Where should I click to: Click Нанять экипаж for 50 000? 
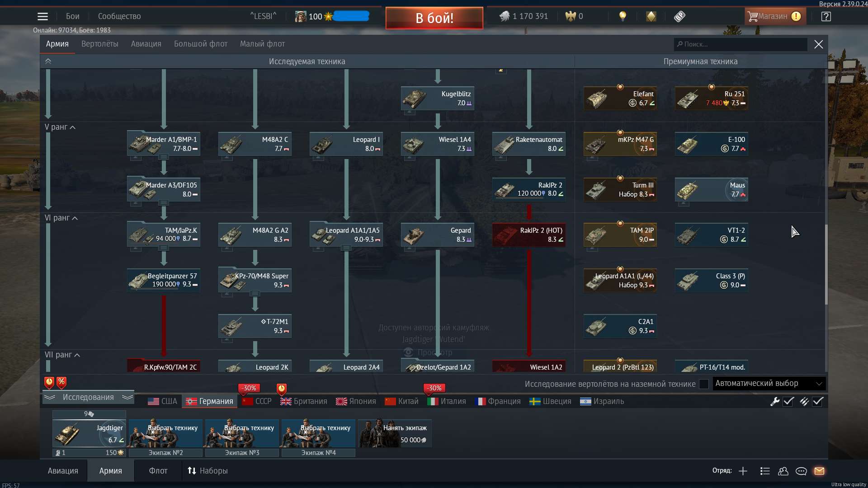click(x=395, y=433)
